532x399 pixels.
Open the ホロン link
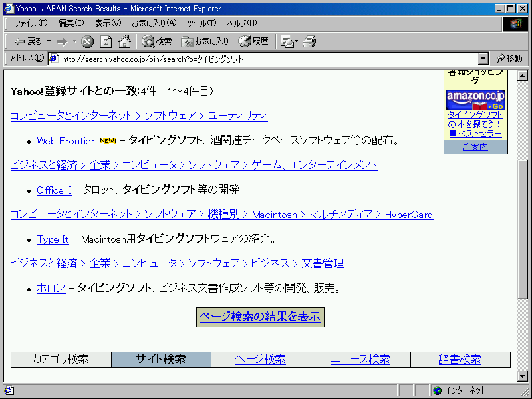pos(51,288)
